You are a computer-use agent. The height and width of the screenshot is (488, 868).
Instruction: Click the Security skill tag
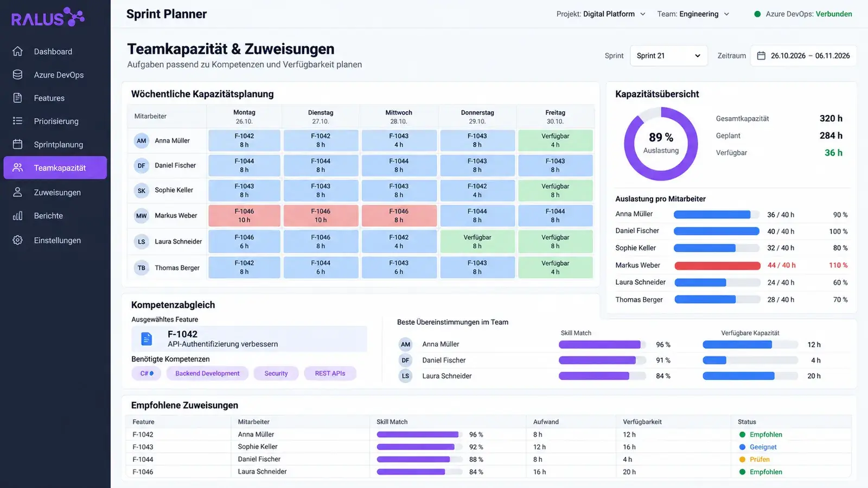[276, 374]
